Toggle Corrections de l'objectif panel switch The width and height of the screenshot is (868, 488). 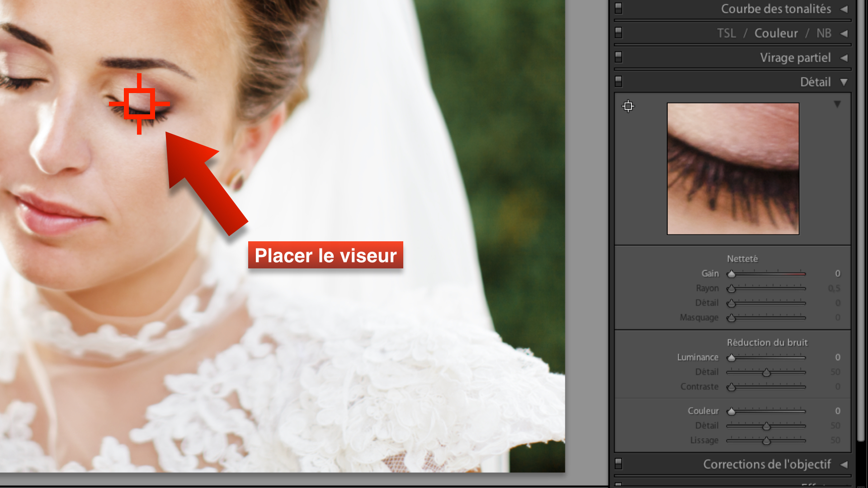coord(618,464)
